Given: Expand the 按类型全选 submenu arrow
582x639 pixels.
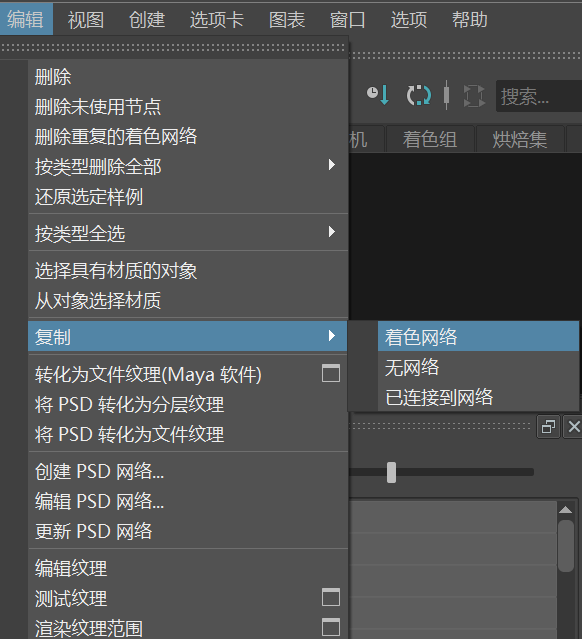Looking at the screenshot, I should tap(332, 232).
